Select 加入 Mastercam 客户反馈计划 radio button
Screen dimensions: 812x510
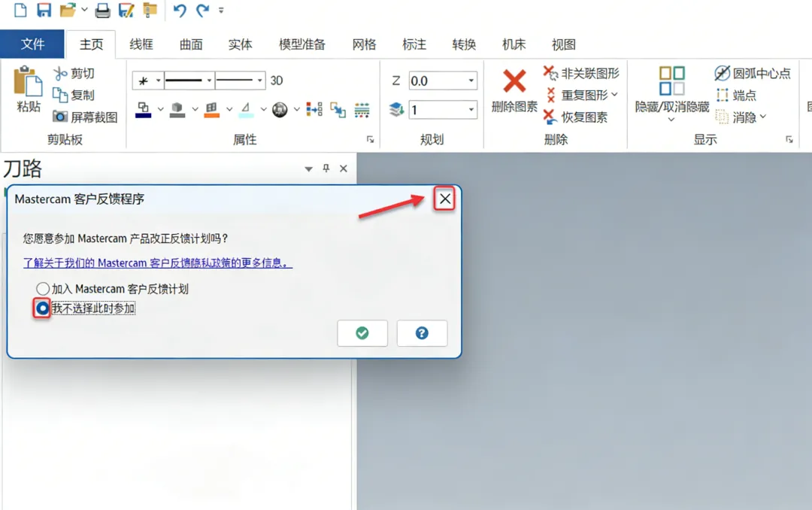[42, 289]
